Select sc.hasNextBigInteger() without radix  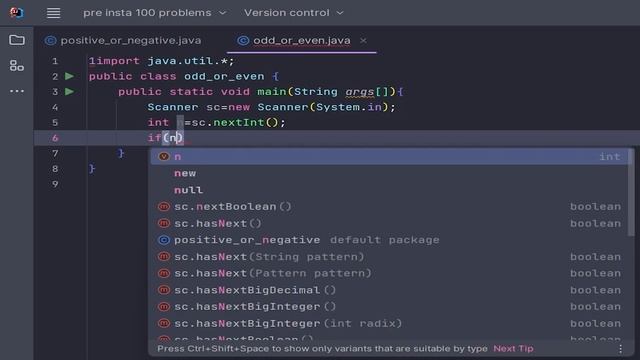[x=390, y=307]
